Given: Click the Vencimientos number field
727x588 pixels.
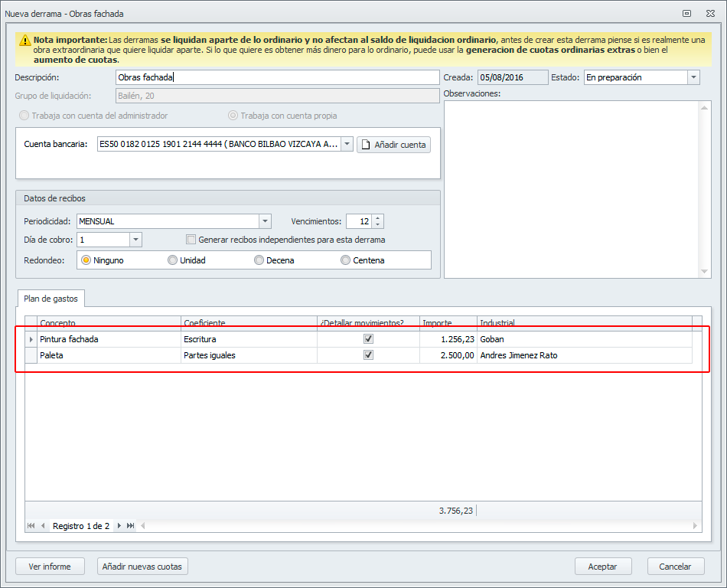Looking at the screenshot, I should 360,221.
